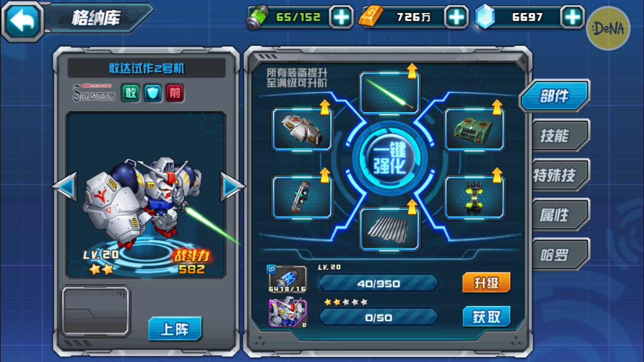Select the thruster part with yellow lights
Viewport: 644px width, 362px height.
475,197
